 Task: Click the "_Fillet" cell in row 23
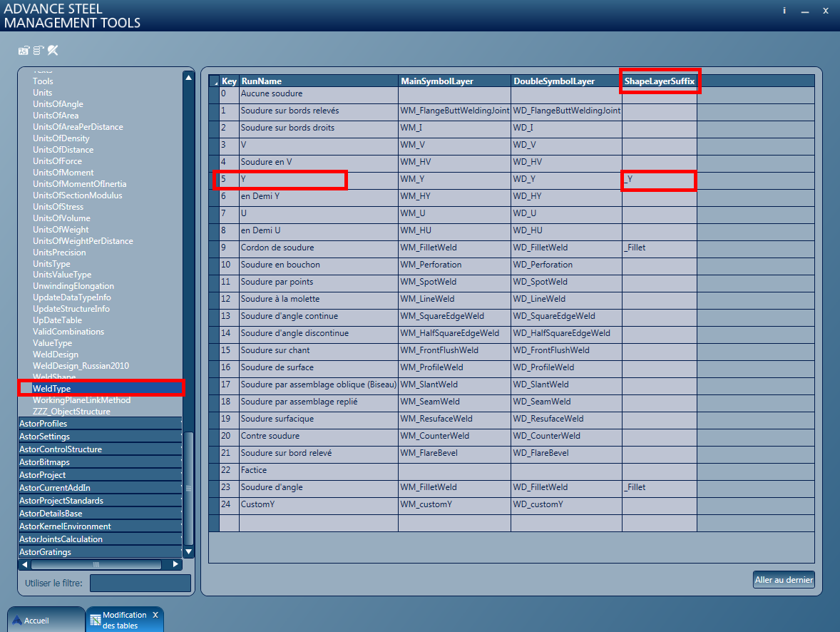tap(660, 488)
